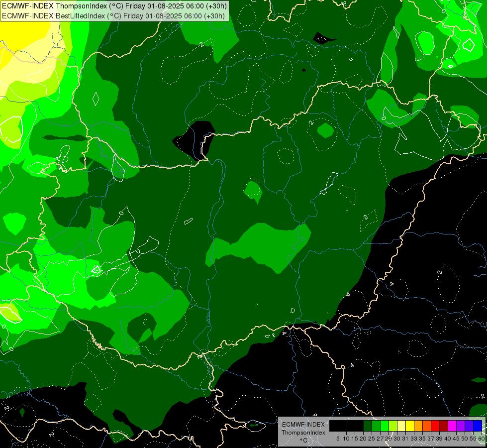Click the legend tick value 50
The width and height of the screenshot is (487, 448).
(x=465, y=439)
